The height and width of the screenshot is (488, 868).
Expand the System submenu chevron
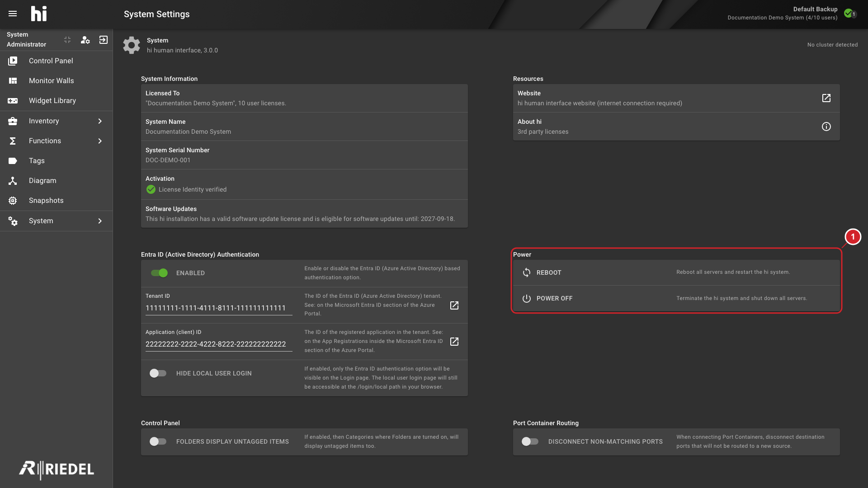pyautogui.click(x=100, y=221)
